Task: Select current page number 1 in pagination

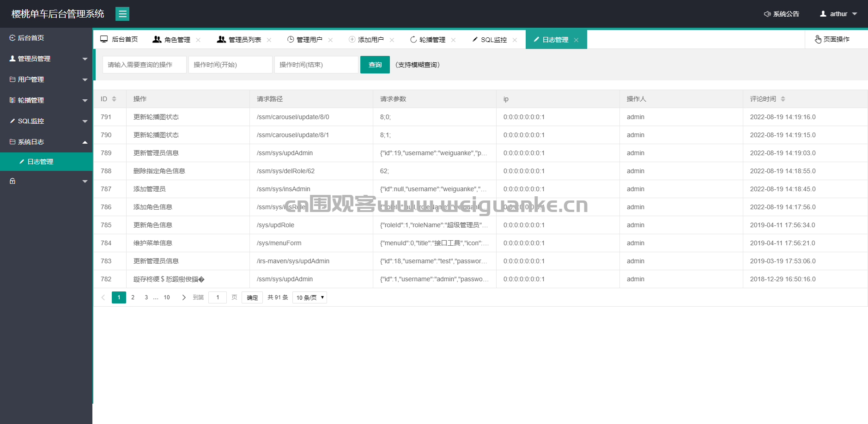Action: (119, 297)
